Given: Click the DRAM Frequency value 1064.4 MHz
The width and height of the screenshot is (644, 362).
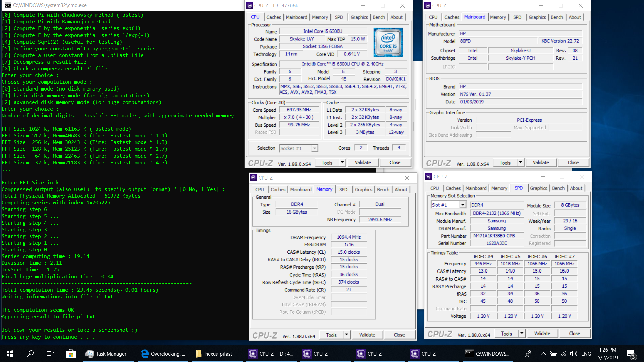Looking at the screenshot, I should tap(349, 237).
